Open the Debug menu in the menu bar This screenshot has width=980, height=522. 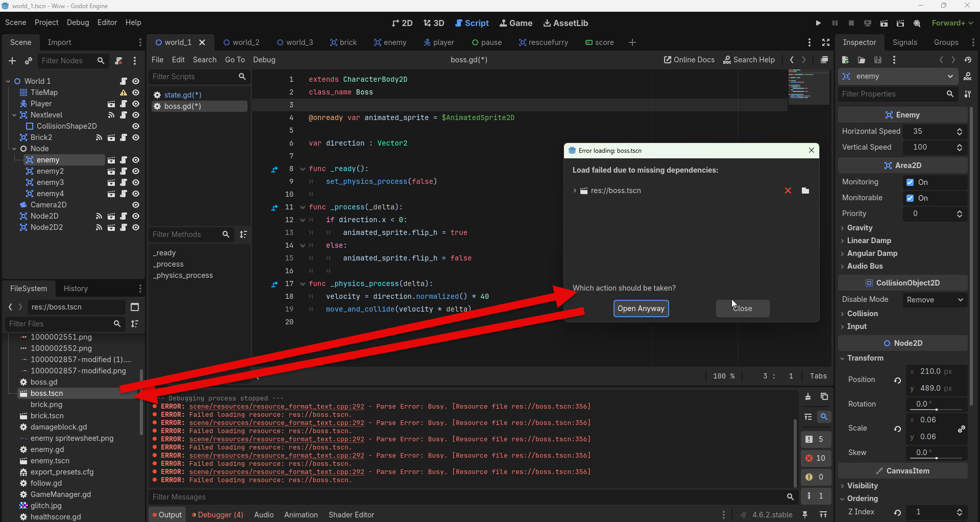point(78,22)
